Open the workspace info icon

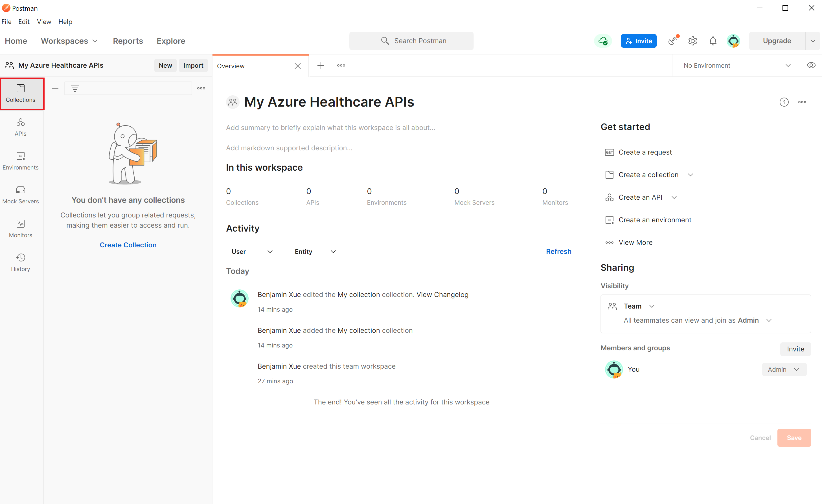[784, 102]
